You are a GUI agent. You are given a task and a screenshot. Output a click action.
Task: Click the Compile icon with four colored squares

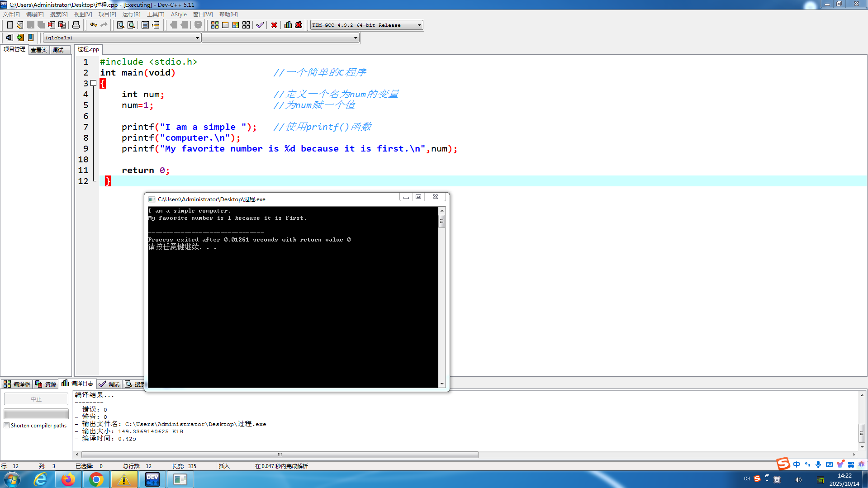click(x=215, y=25)
